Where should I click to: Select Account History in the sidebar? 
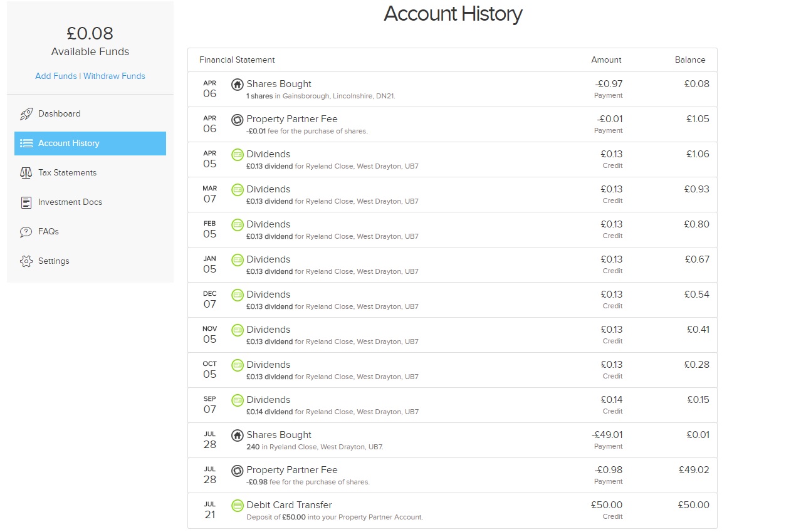(x=90, y=143)
